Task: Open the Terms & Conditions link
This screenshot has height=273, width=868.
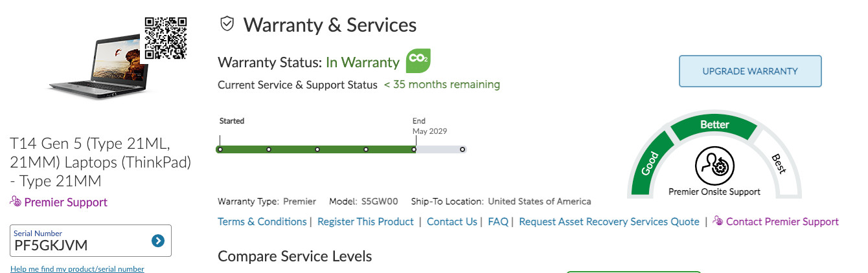Action: [x=262, y=221]
